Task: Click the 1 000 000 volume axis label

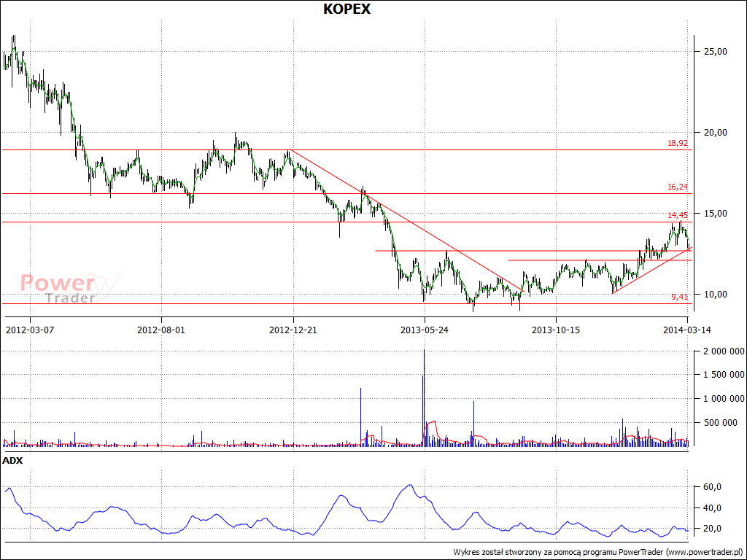Action: coord(723,399)
